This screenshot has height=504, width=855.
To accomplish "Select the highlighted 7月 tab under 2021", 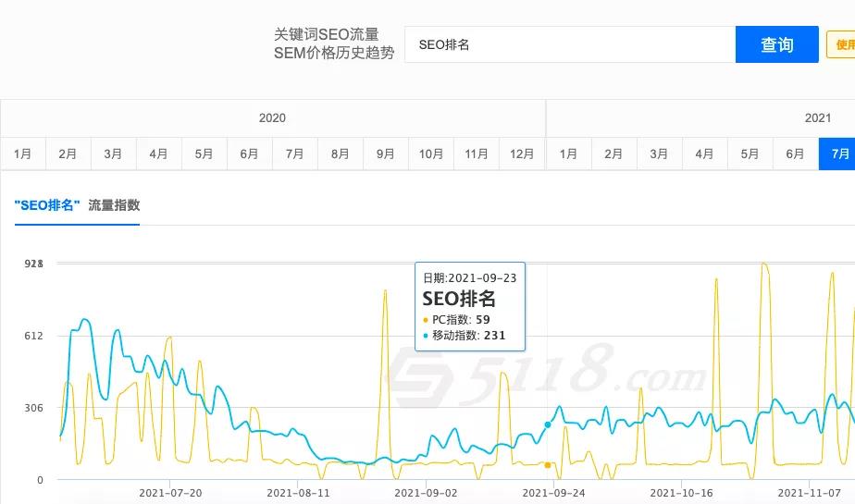I will (837, 154).
